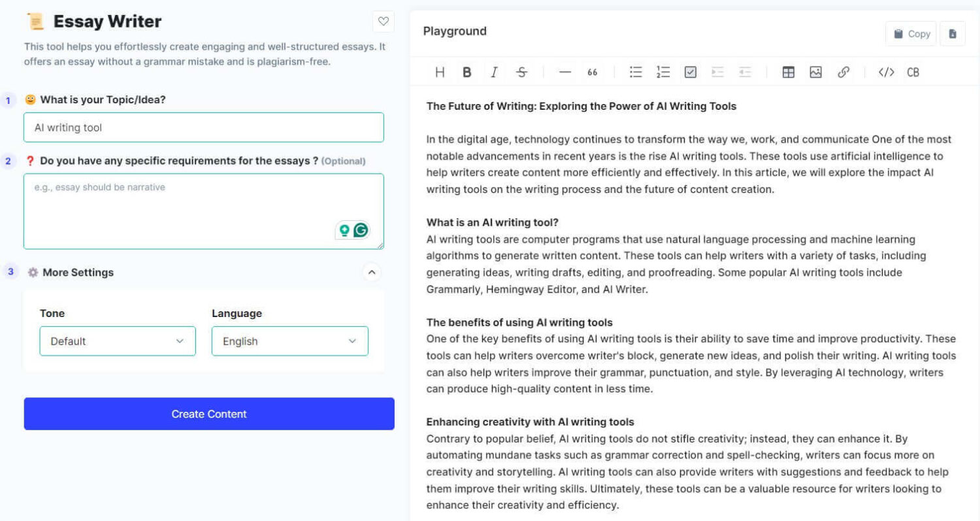980x521 pixels.
Task: Insert a table into the editor
Action: [789, 73]
